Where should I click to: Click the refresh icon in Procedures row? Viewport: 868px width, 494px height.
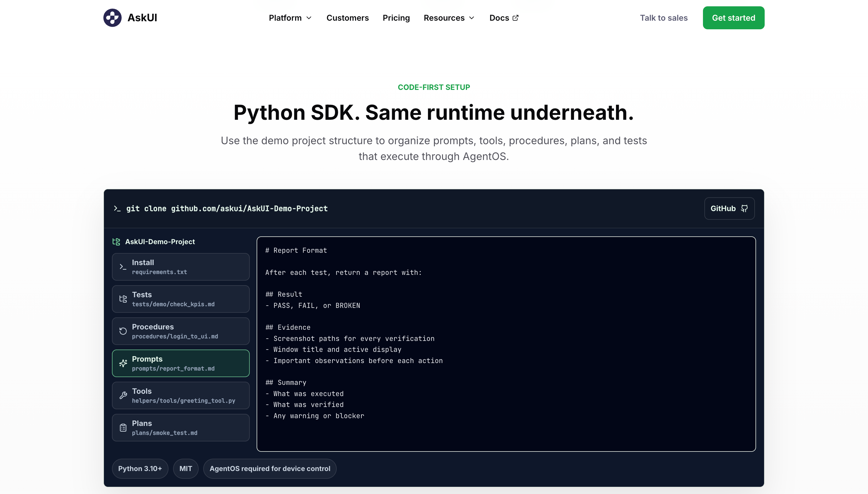coord(123,331)
